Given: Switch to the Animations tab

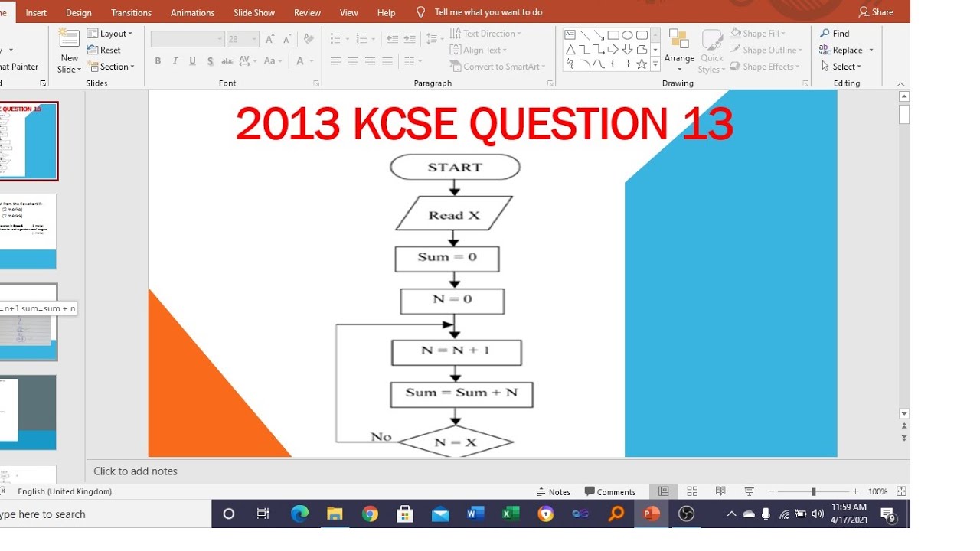Looking at the screenshot, I should point(193,12).
